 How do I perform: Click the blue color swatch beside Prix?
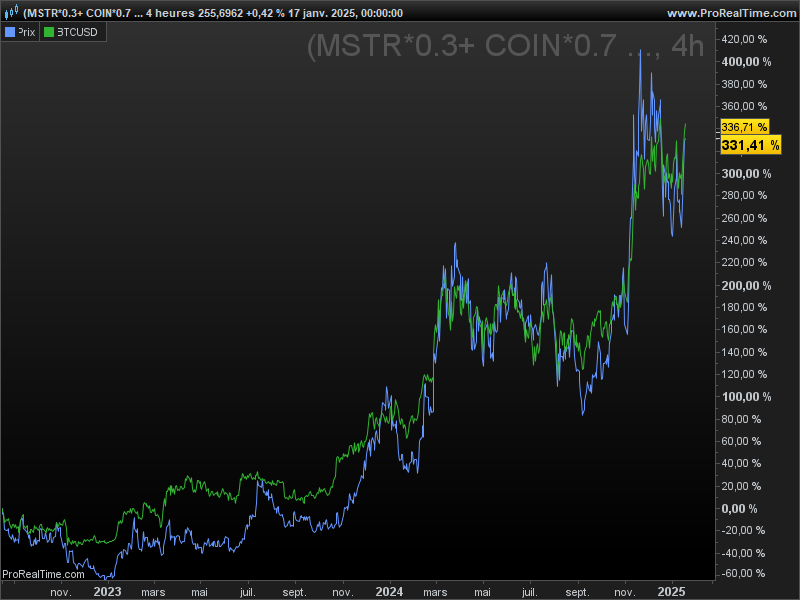10,32
